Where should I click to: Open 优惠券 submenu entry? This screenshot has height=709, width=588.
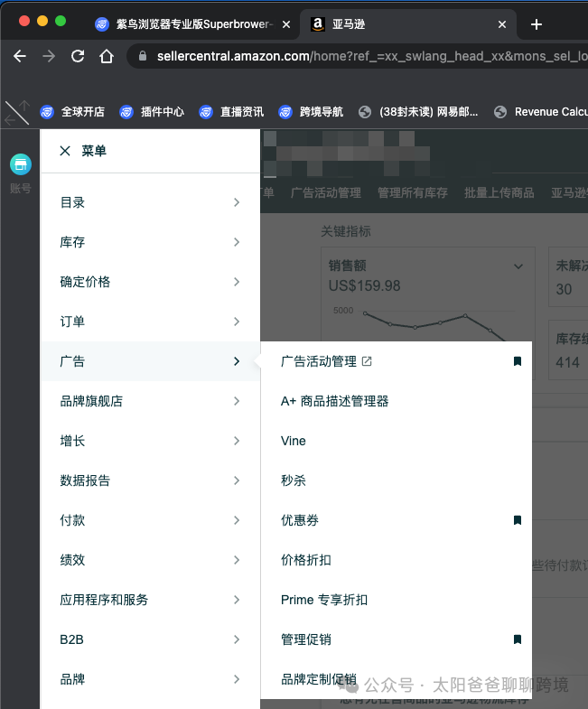(300, 520)
